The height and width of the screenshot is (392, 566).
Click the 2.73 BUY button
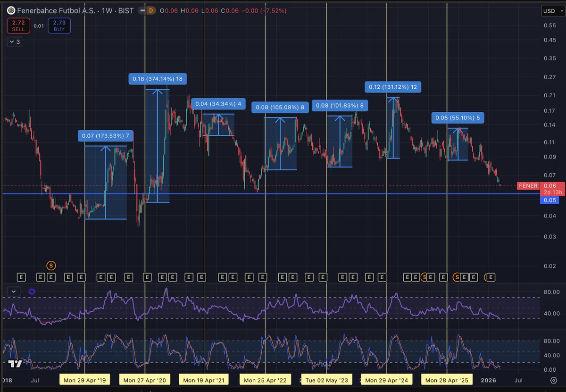coord(59,25)
